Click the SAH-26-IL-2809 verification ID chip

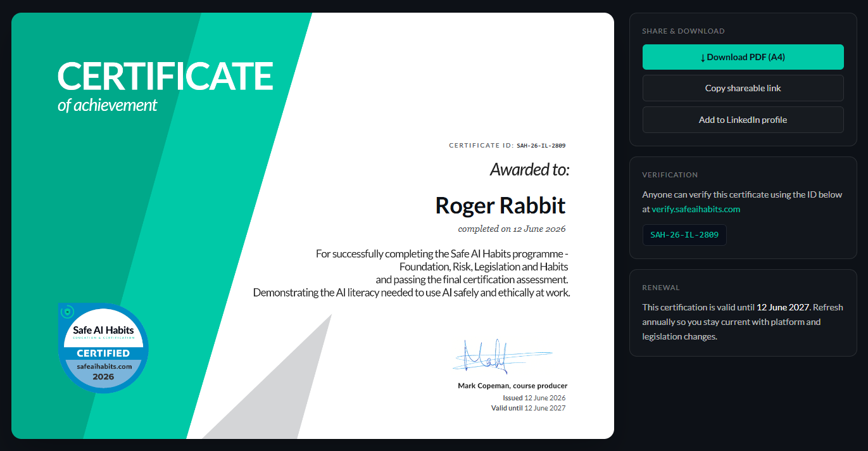tap(684, 235)
